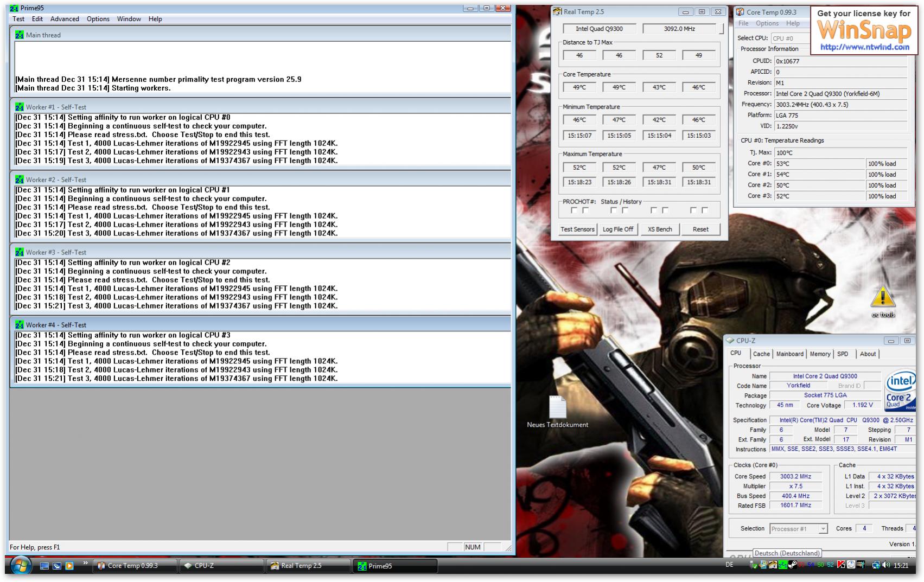Screen dimensions: 924x582
Task: Tick the fourth PROCHOT checkbox in Real Temp
Action: 625,210
